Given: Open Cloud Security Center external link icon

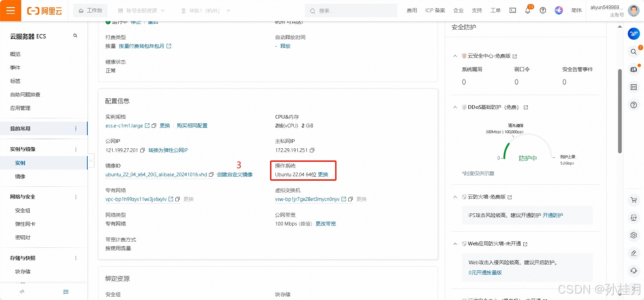Looking at the screenshot, I should (515, 56).
